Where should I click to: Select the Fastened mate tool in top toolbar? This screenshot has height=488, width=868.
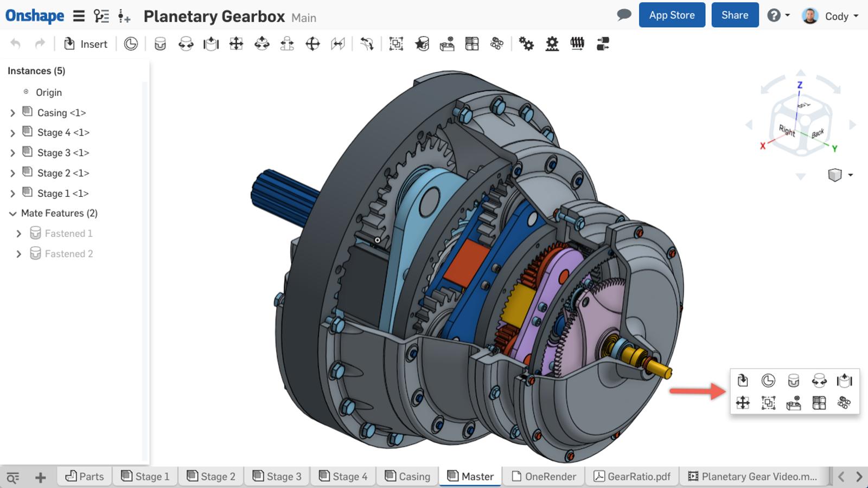click(x=160, y=44)
